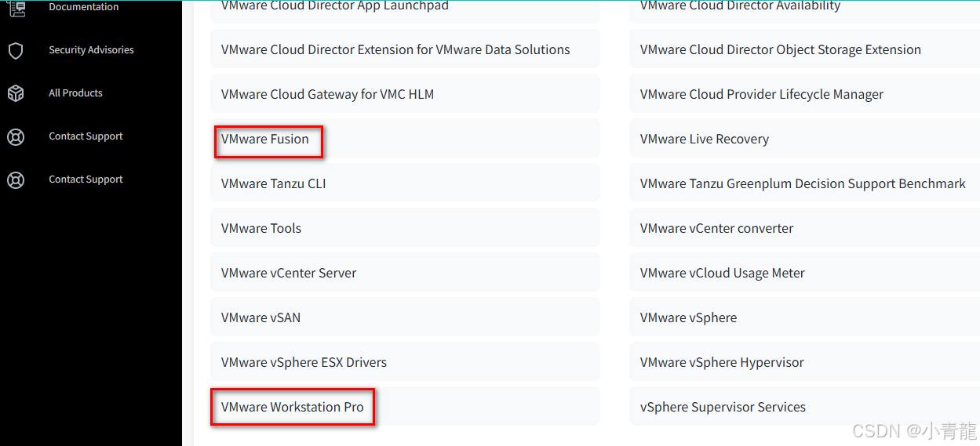This screenshot has height=446, width=980.
Task: Go to VMware vCenter converter
Action: 804,228
